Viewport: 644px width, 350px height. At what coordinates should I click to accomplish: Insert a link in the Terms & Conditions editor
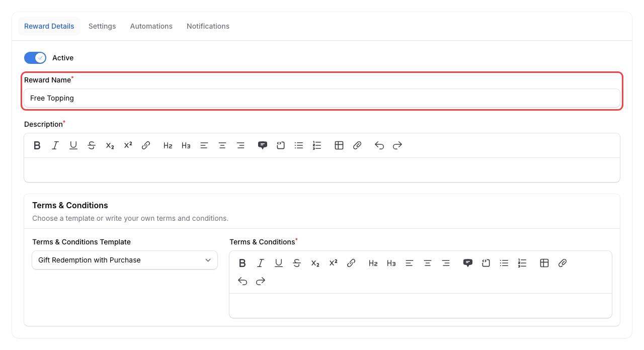click(351, 262)
